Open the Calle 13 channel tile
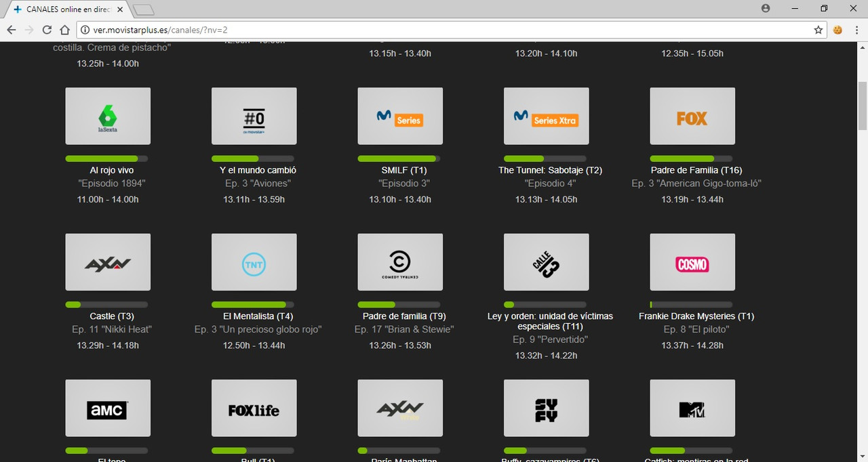 point(547,262)
